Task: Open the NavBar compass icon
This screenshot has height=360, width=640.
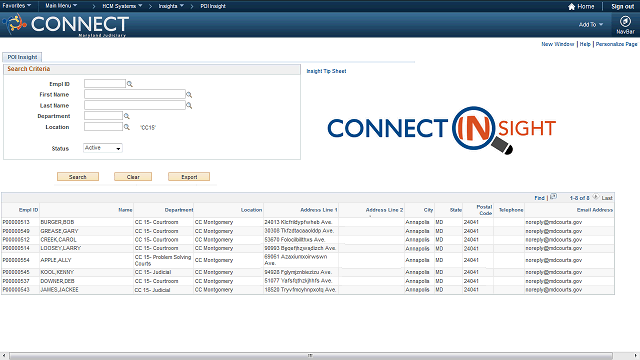Action: coord(625,21)
